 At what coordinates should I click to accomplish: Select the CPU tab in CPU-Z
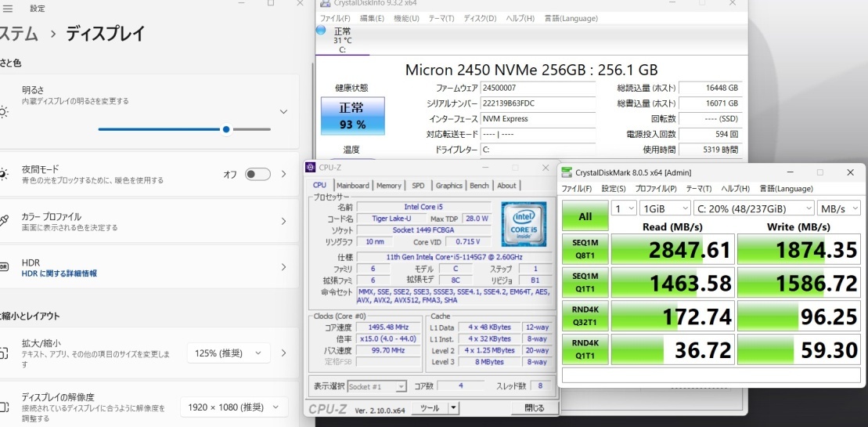point(319,186)
